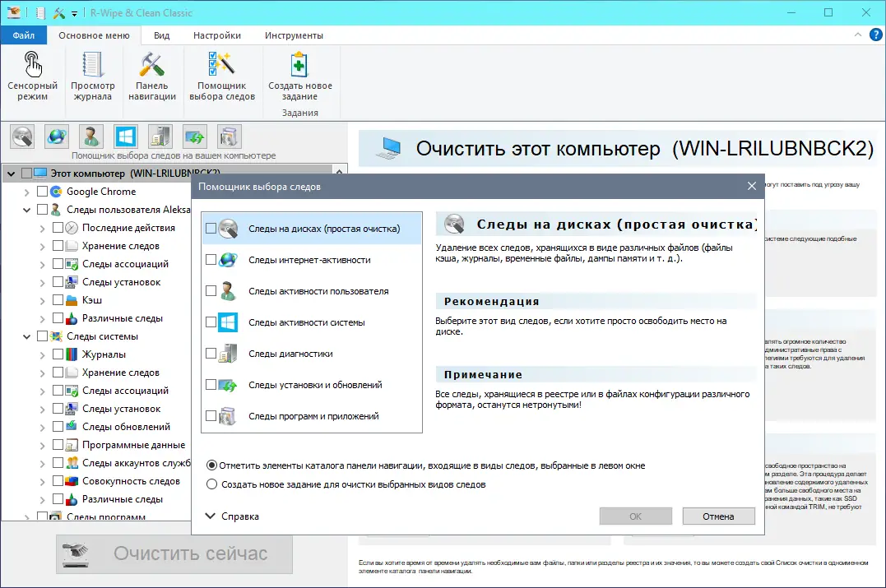Image resolution: width=886 pixels, height=588 pixels.
Task: Expand the Кэш tree node
Action: coord(43,300)
